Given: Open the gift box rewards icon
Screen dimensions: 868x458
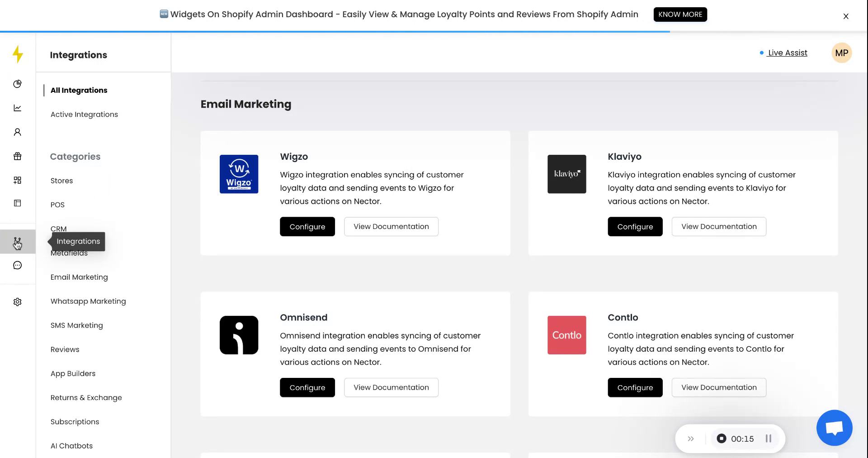Looking at the screenshot, I should tap(18, 156).
